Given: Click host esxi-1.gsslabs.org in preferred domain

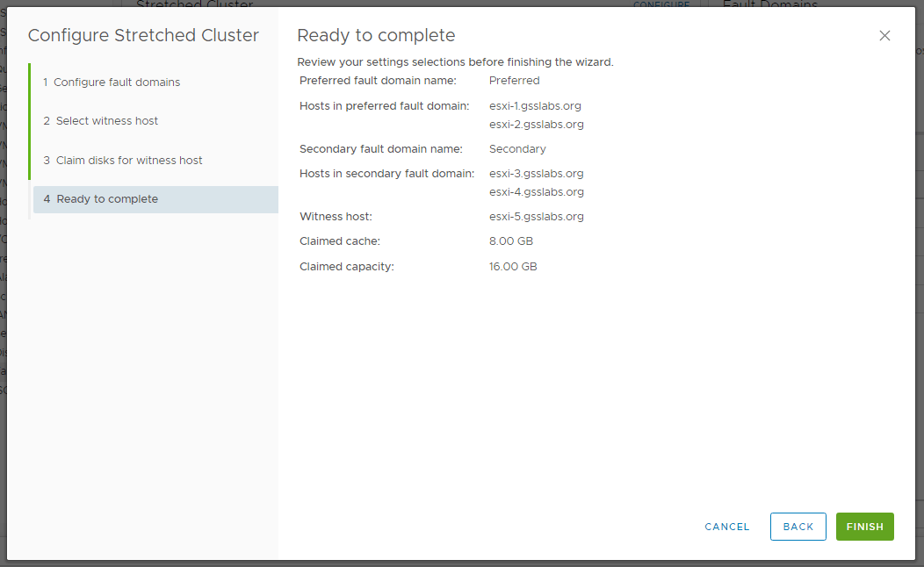Looking at the screenshot, I should pyautogui.click(x=535, y=106).
